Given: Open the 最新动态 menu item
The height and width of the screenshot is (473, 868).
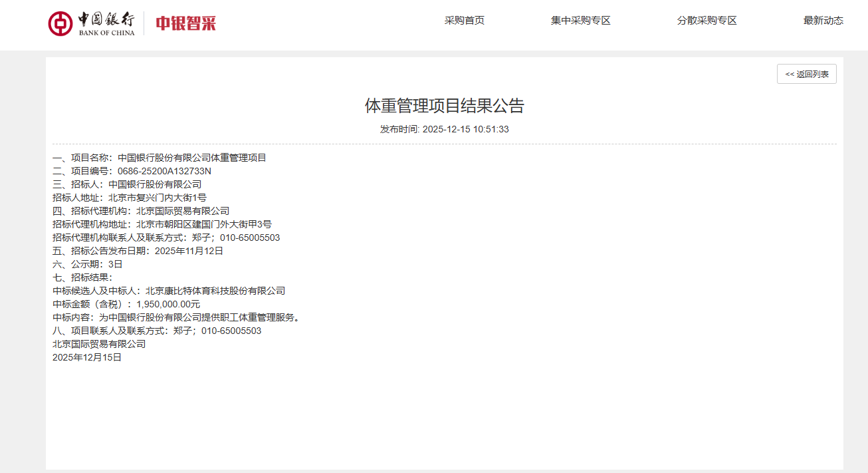Looking at the screenshot, I should pos(823,21).
